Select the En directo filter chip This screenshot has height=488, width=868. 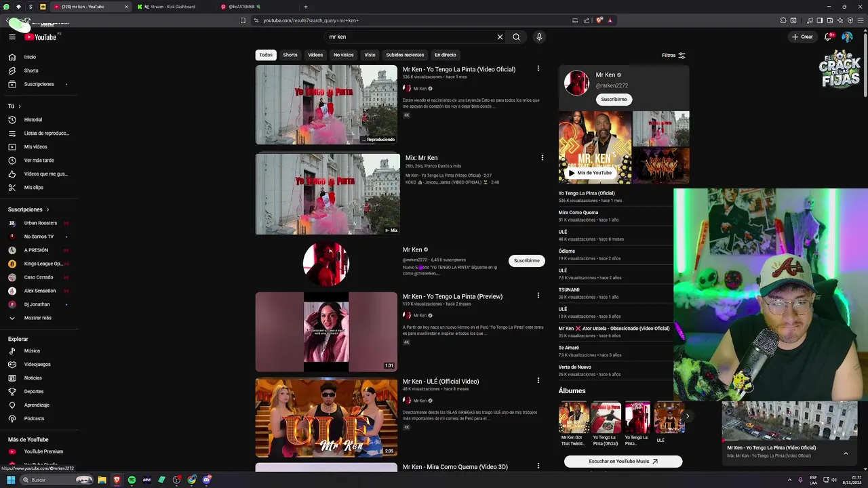click(x=446, y=55)
